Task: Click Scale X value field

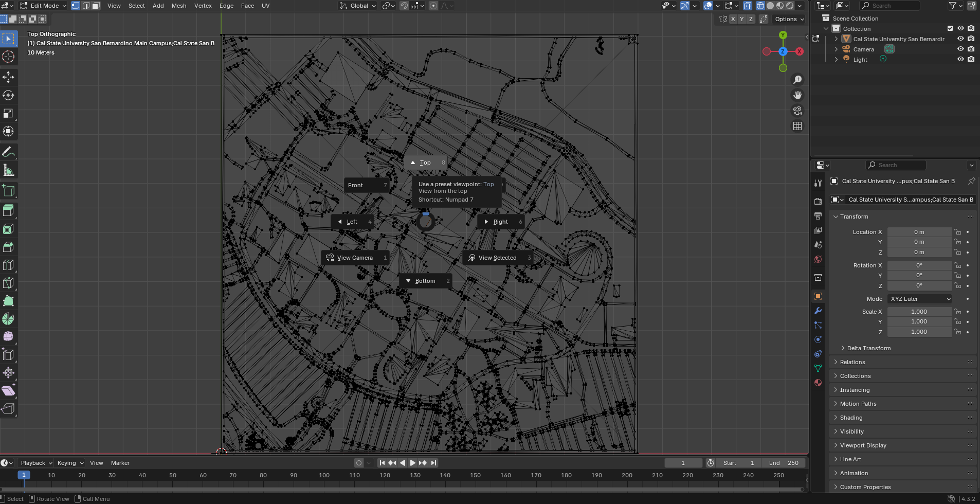Action: pos(919,312)
